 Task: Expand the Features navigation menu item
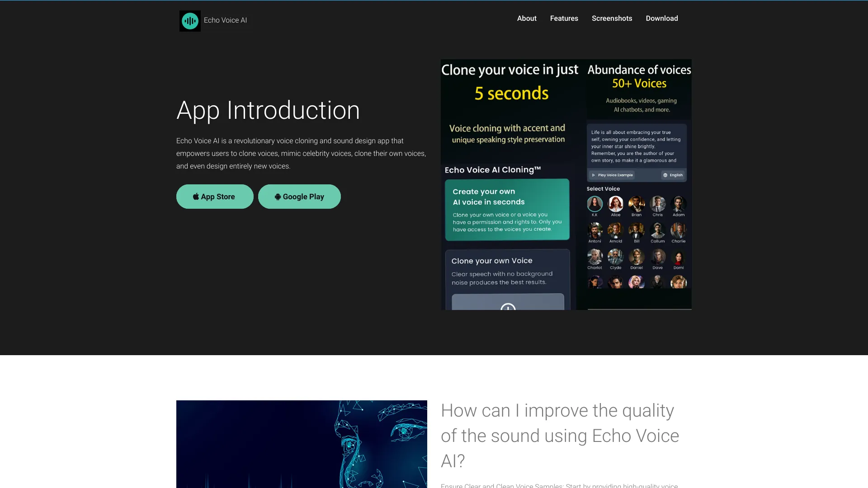564,19
